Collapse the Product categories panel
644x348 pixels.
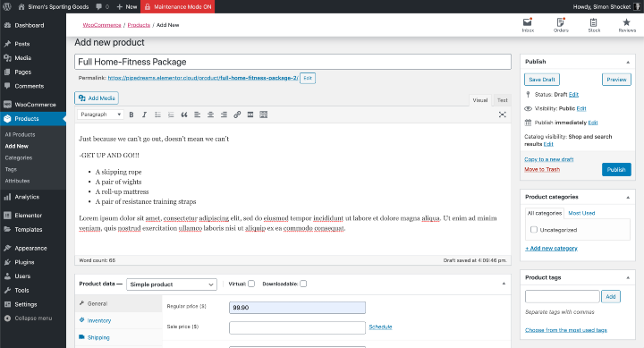(x=628, y=197)
